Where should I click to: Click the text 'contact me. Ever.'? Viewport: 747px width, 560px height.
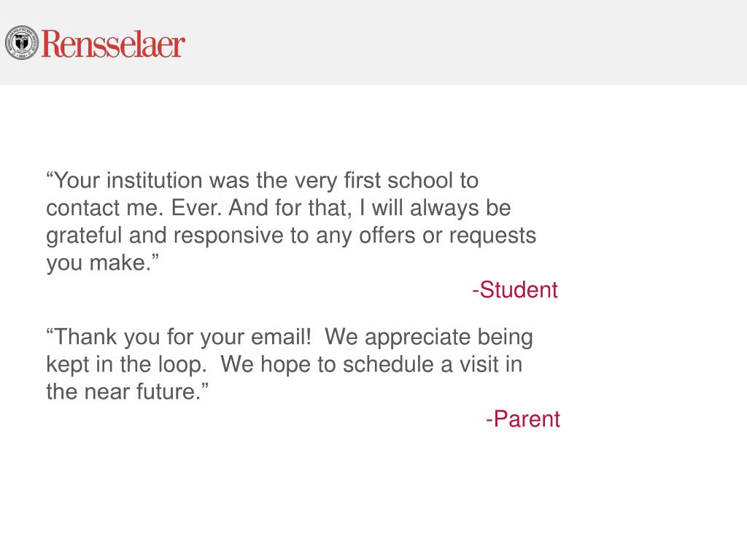[134, 208]
